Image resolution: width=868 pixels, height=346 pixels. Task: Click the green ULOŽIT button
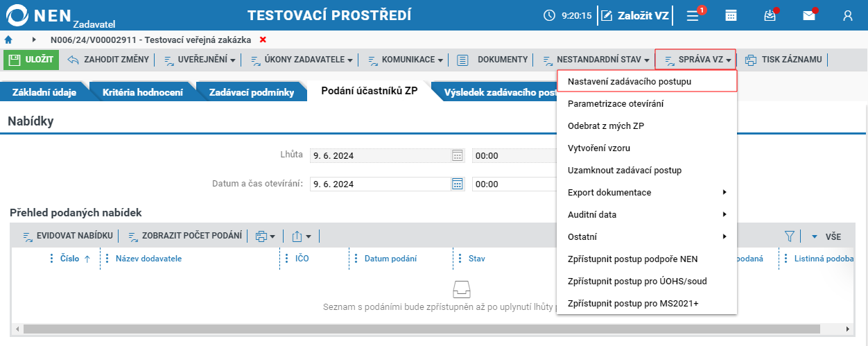point(32,60)
